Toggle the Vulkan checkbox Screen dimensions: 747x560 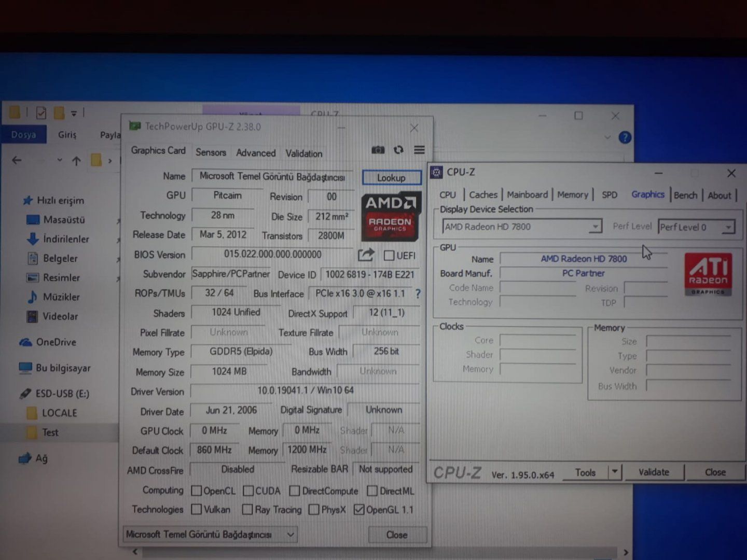pos(197,510)
